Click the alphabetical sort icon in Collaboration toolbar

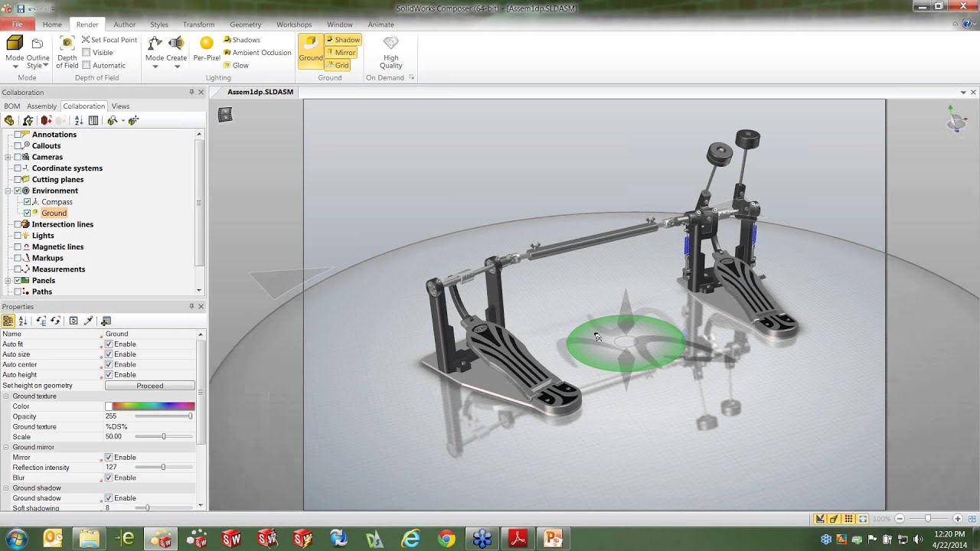[x=78, y=120]
